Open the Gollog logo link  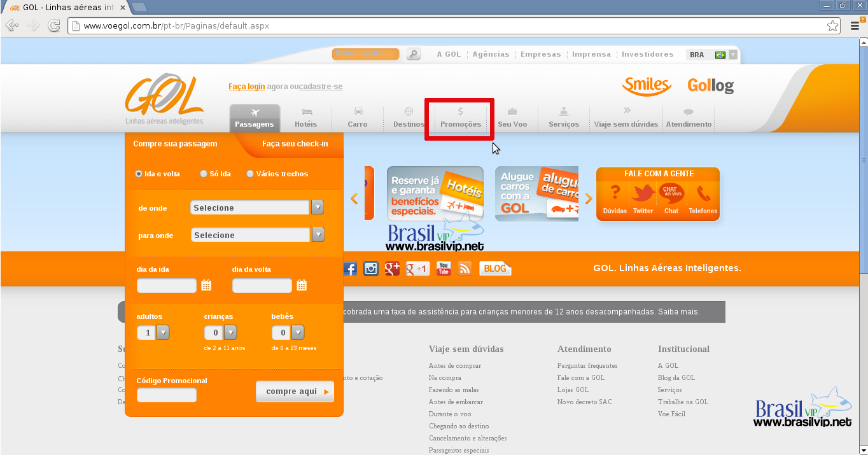tap(710, 86)
